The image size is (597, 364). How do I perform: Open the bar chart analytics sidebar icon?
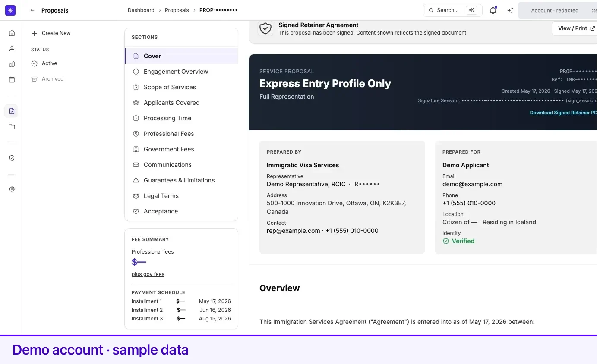coord(12,64)
